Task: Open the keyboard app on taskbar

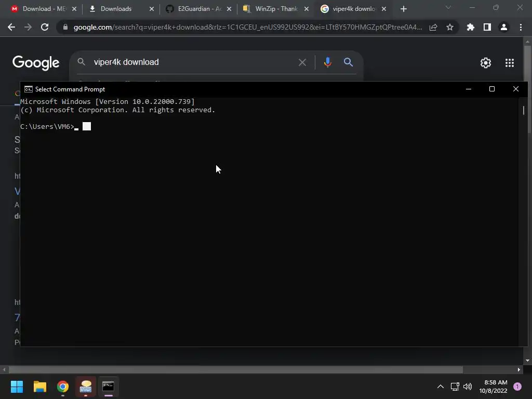Action: tap(86, 387)
